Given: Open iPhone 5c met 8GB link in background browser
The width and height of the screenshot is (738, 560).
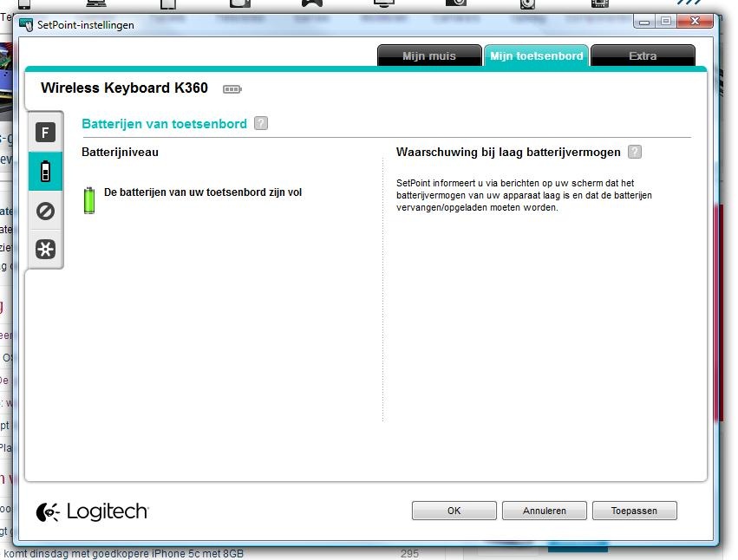Looking at the screenshot, I should pos(124,554).
